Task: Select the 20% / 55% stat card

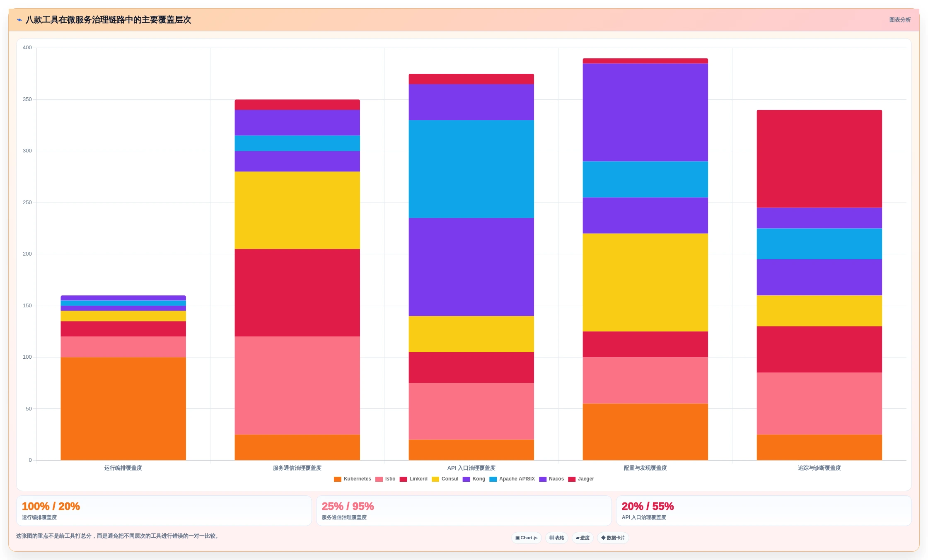Action: (764, 511)
